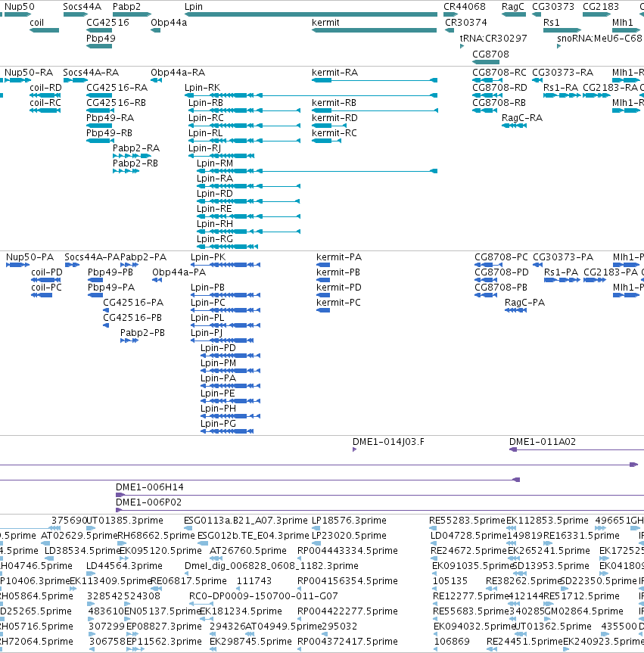Select the CR30374 gene label
This screenshot has height=653, width=644.
465,23
